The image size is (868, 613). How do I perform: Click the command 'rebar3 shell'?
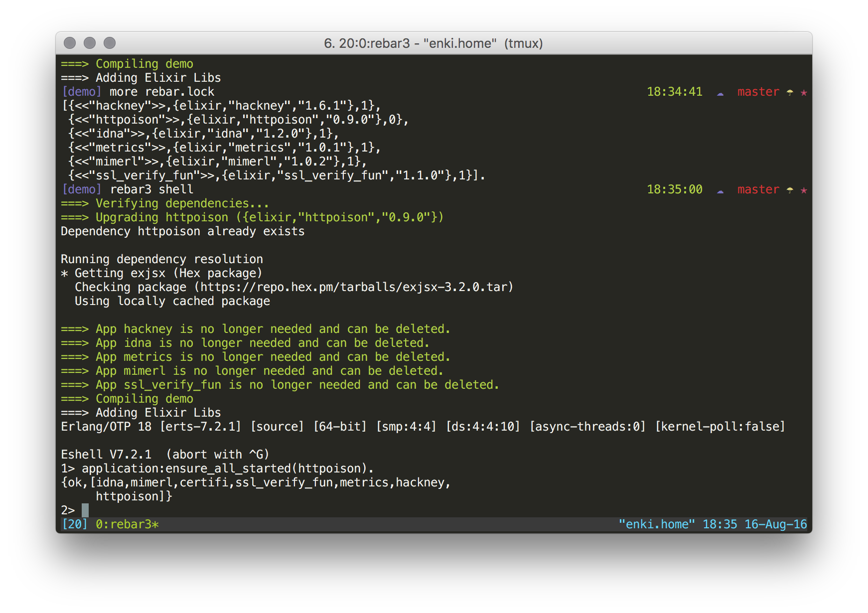pos(151,189)
